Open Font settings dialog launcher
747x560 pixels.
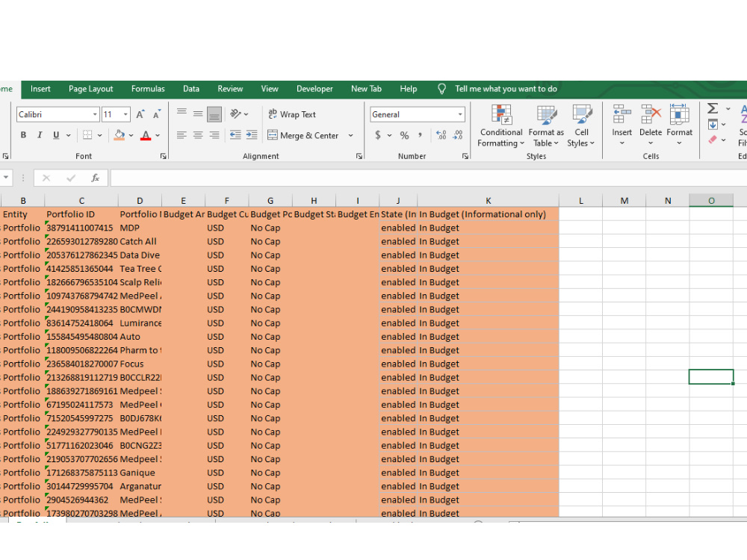click(x=164, y=156)
